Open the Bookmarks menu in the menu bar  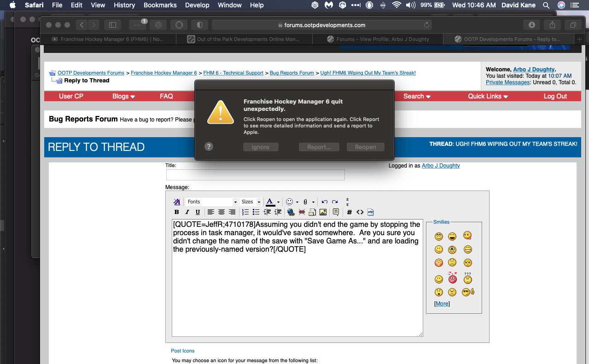coord(160,5)
